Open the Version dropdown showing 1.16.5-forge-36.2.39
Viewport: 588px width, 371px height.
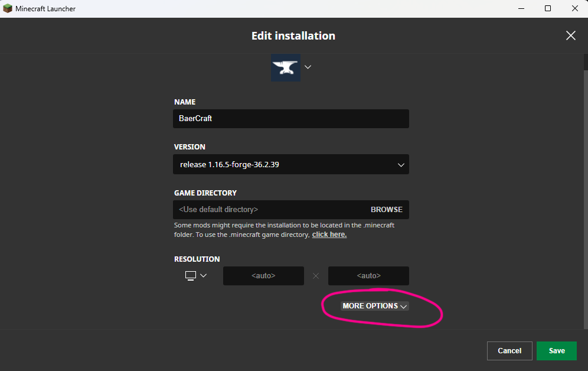coord(290,164)
